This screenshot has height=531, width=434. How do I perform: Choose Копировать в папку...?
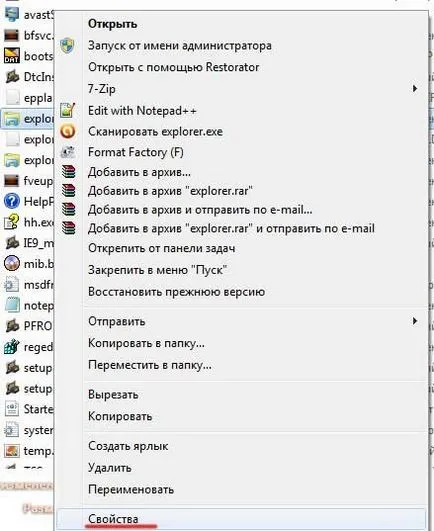click(146, 343)
